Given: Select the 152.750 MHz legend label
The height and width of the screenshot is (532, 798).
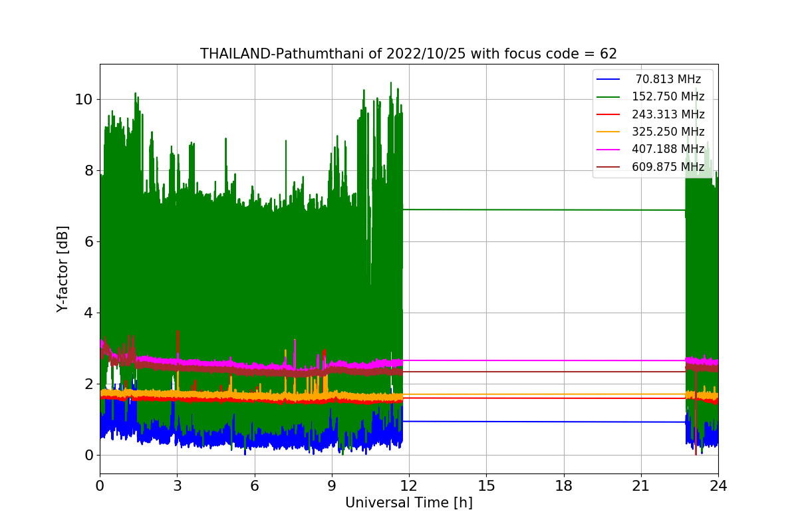Looking at the screenshot, I should click(x=668, y=96).
